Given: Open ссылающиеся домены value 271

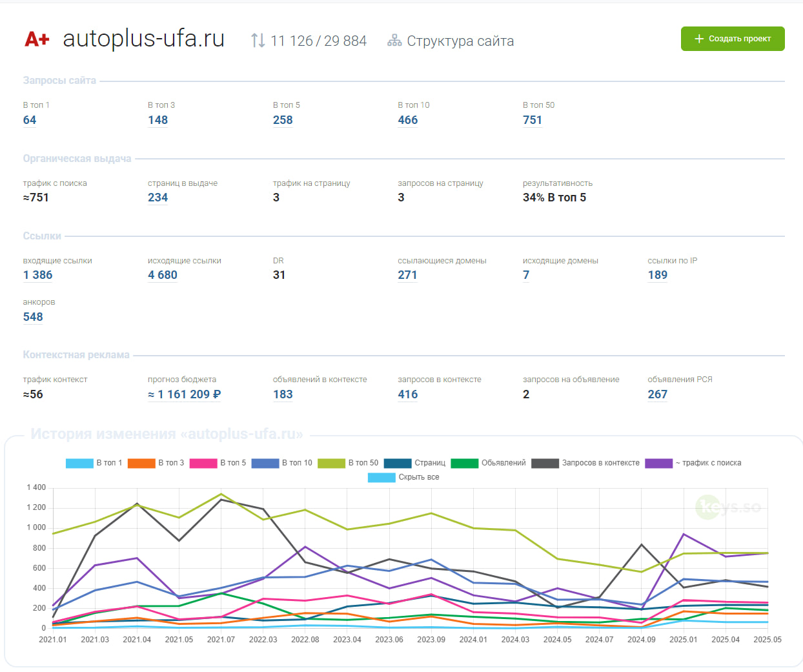Looking at the screenshot, I should [407, 275].
